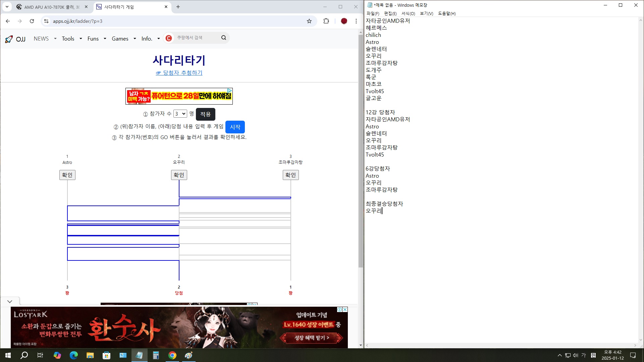Viewport: 644px width, 362px height.
Task: Open the notification center icon
Action: point(633,355)
